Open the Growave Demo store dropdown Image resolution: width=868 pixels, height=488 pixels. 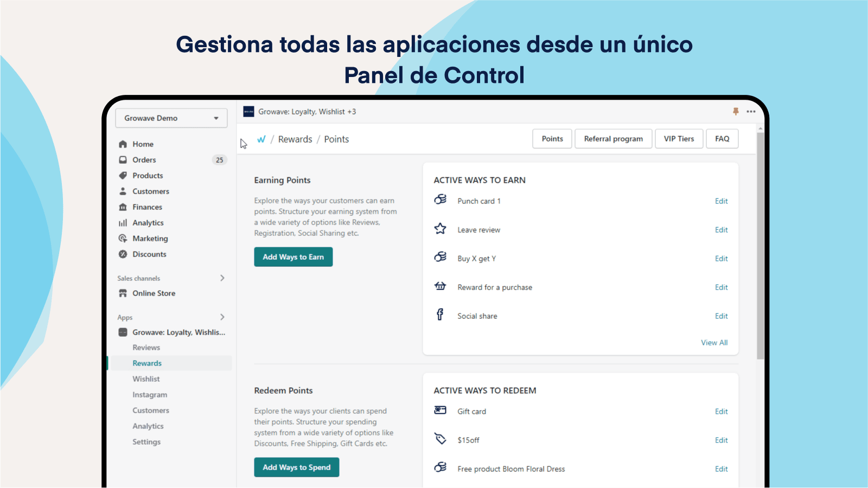[x=171, y=118]
